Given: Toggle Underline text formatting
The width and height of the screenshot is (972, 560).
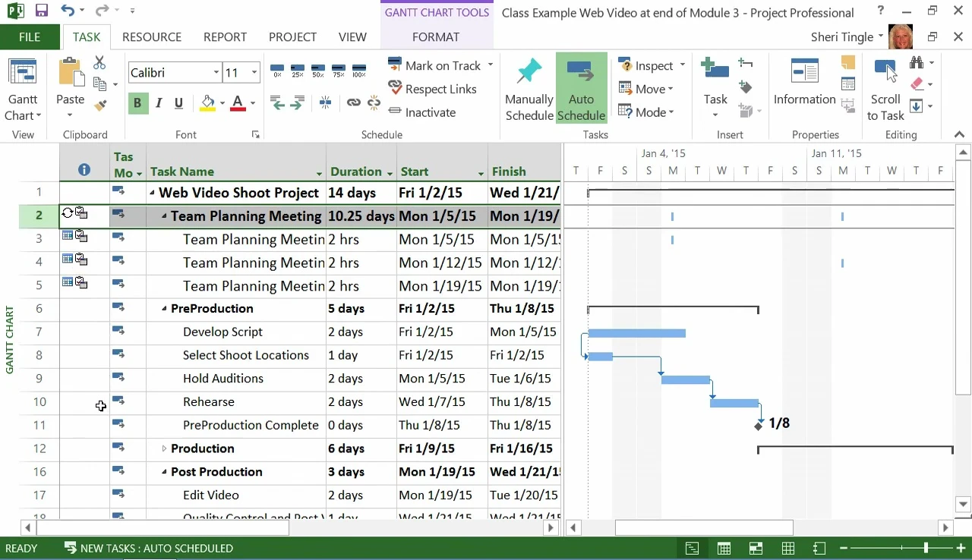Looking at the screenshot, I should point(178,103).
